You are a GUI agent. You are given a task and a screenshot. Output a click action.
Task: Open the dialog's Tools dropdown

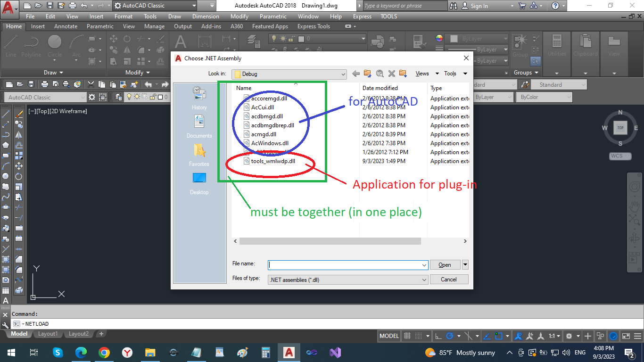[x=465, y=74]
